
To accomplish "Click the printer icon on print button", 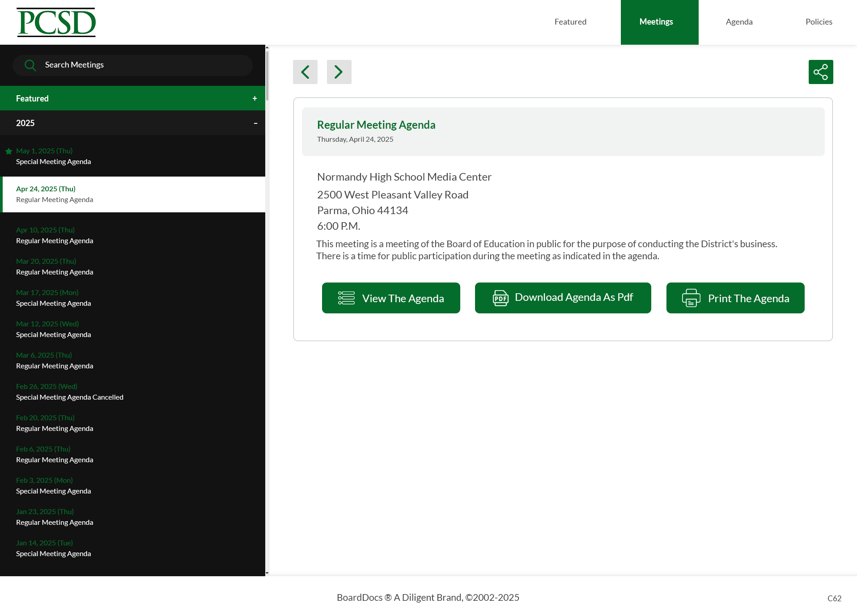I will pyautogui.click(x=691, y=298).
